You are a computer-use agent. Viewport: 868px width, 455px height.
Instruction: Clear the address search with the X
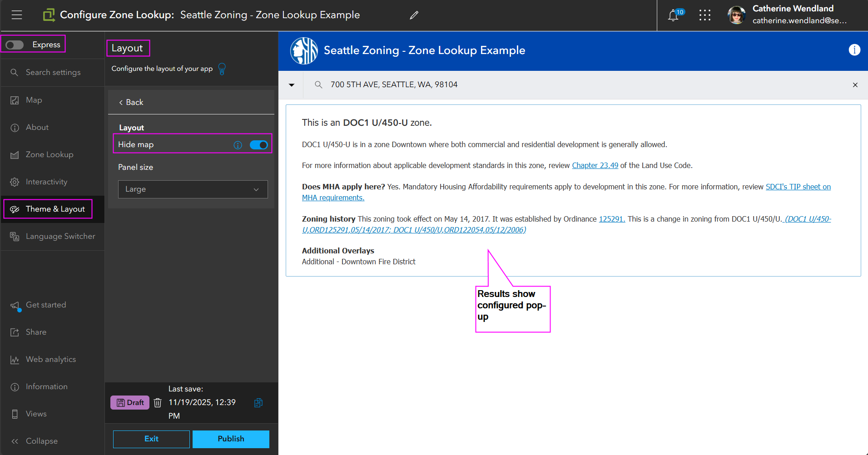click(855, 85)
